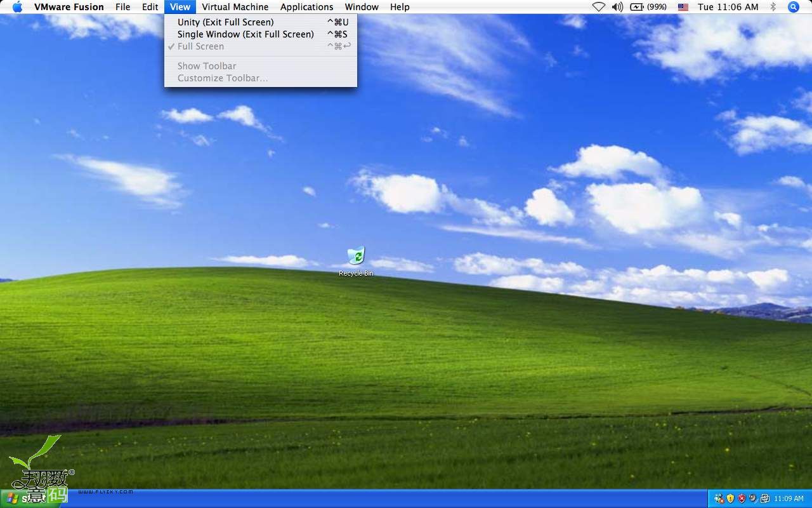Open the Apple menu

(x=17, y=7)
